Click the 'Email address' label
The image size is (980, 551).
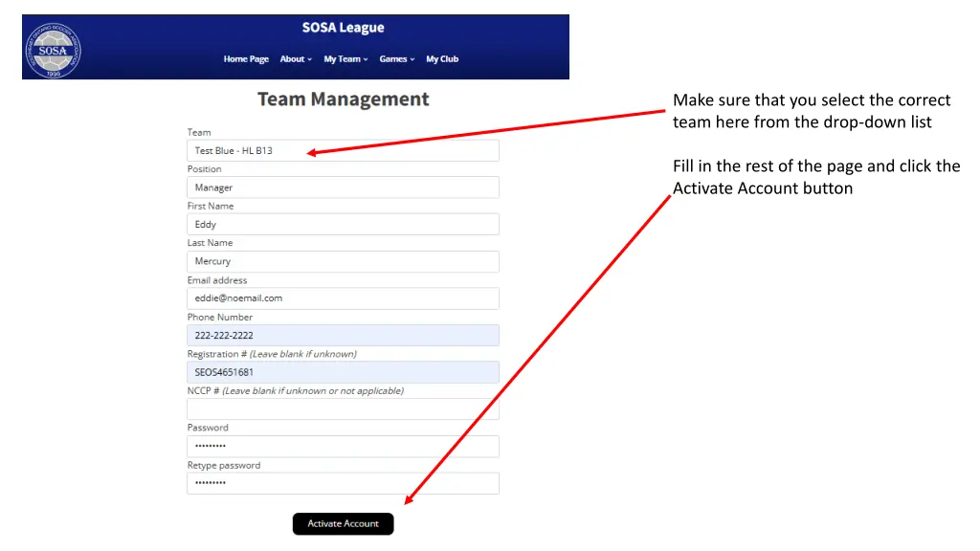[x=217, y=280]
